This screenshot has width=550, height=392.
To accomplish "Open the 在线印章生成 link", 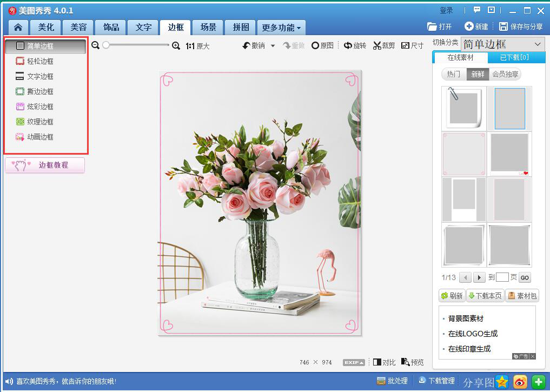I will (469, 349).
